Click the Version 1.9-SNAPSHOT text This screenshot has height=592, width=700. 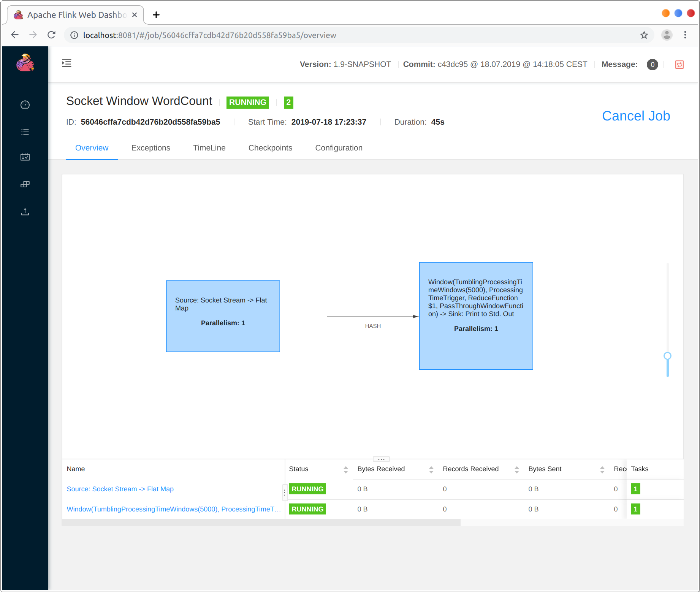coord(345,64)
